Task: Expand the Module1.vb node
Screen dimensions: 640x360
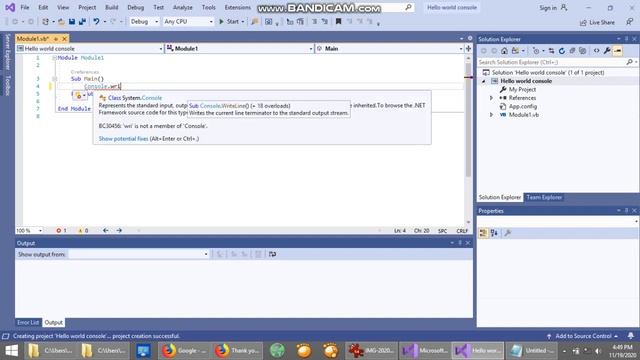Action: click(x=491, y=115)
